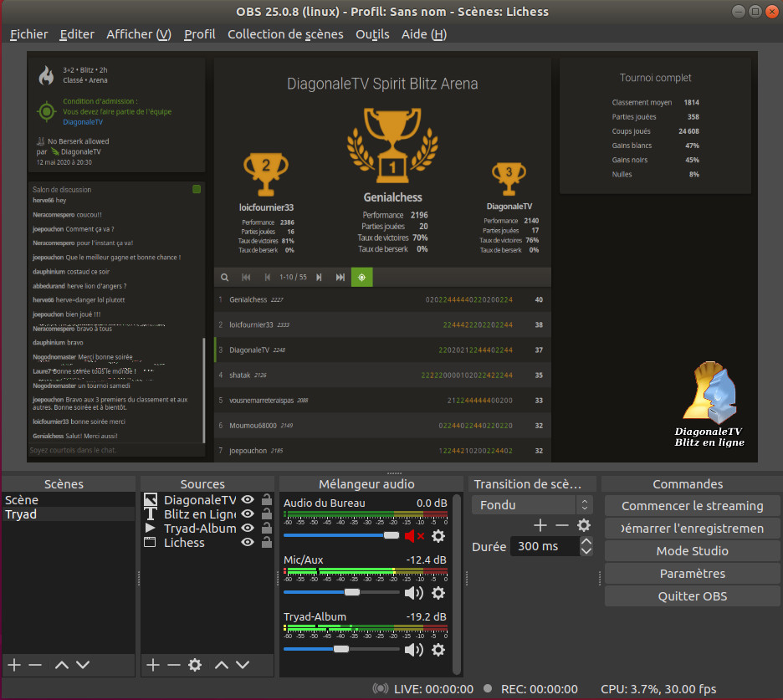
Task: Open Audio du Bureau gear settings
Action: point(438,536)
